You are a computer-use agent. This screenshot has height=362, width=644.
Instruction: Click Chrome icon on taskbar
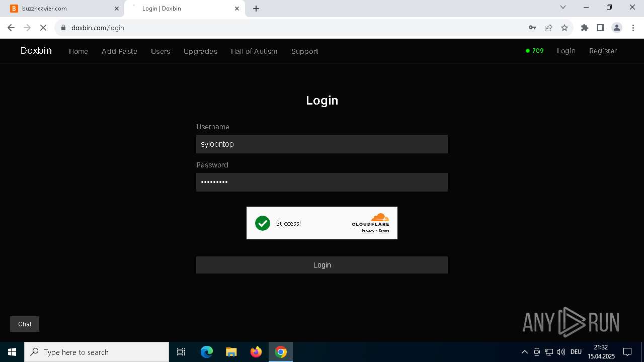(281, 352)
